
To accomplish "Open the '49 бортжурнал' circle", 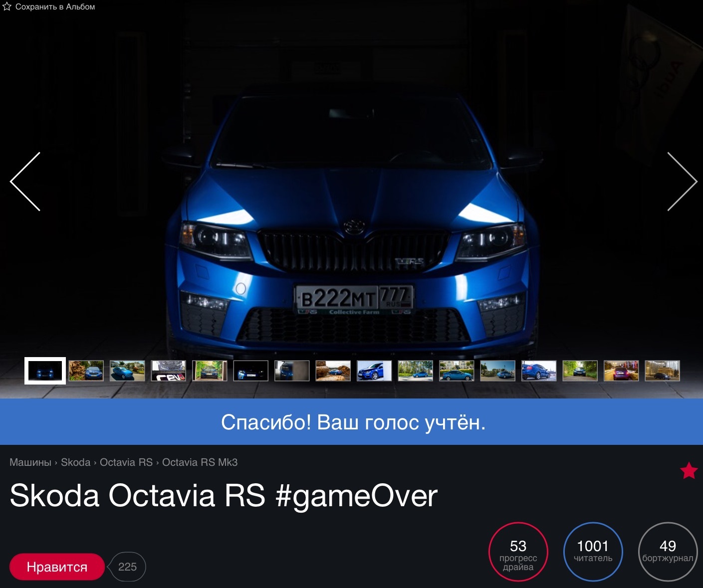I will click(668, 552).
